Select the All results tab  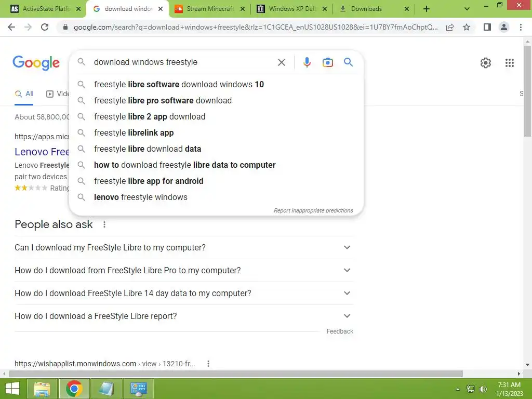[x=24, y=94]
